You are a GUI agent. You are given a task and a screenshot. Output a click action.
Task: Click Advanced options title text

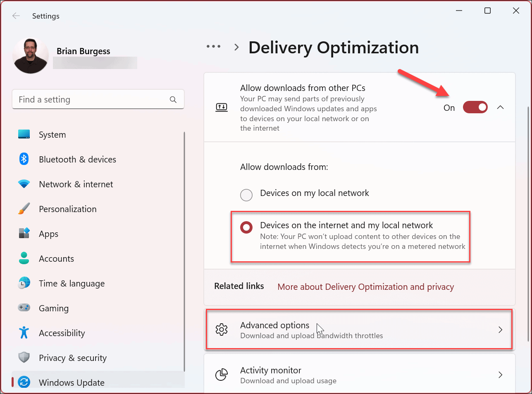(x=275, y=325)
